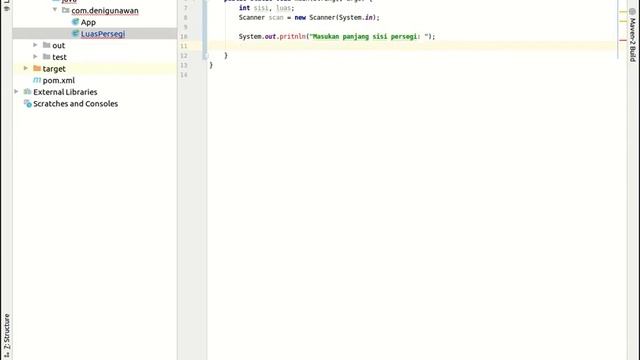This screenshot has width=640, height=360.
Task: Expand External Libraries node
Action: point(16,91)
